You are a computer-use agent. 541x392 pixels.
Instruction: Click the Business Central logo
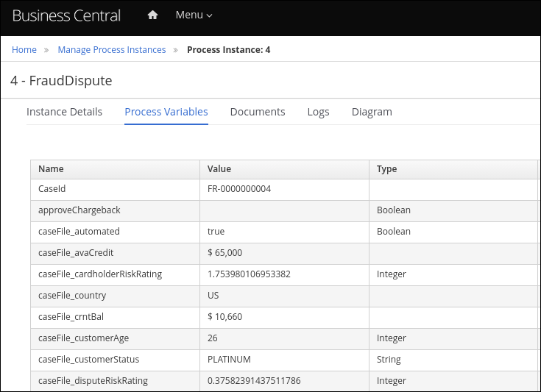(x=66, y=15)
